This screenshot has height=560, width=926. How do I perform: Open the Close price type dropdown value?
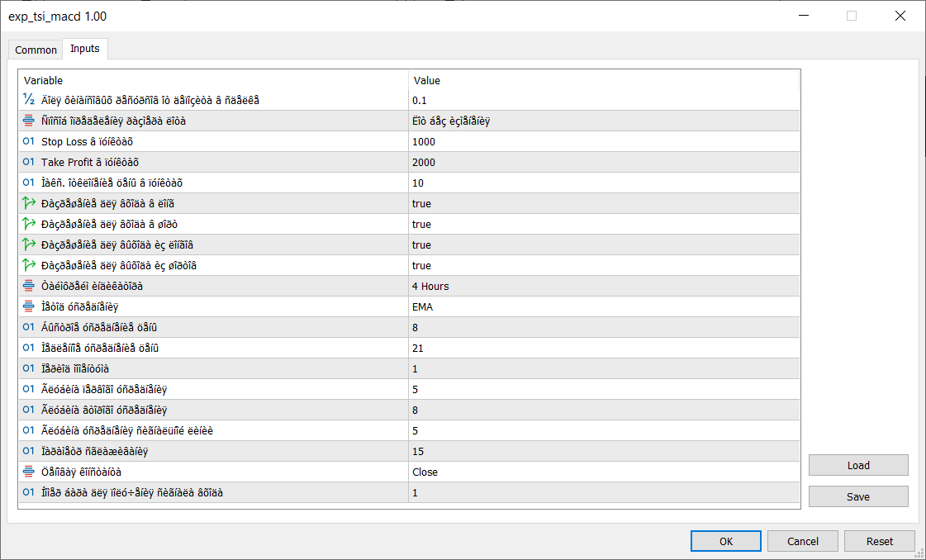(x=603, y=472)
